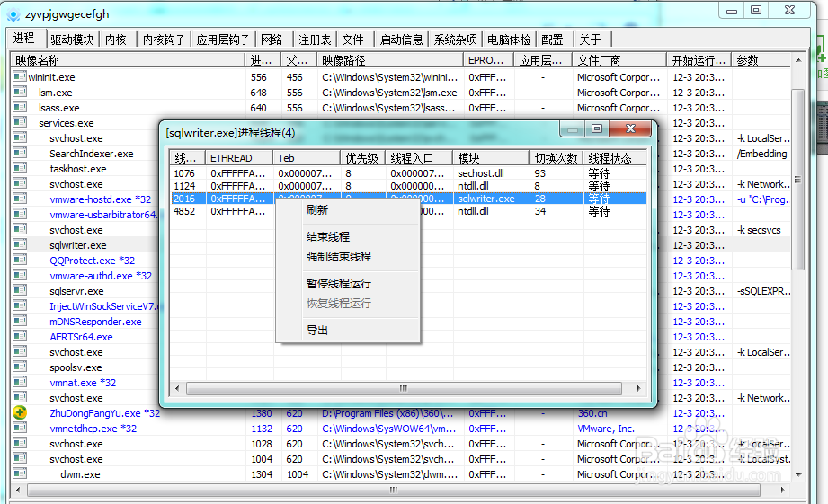Select the vmware-authd.exe *32 process
Image resolution: width=828 pixels, height=504 pixels.
point(101,276)
